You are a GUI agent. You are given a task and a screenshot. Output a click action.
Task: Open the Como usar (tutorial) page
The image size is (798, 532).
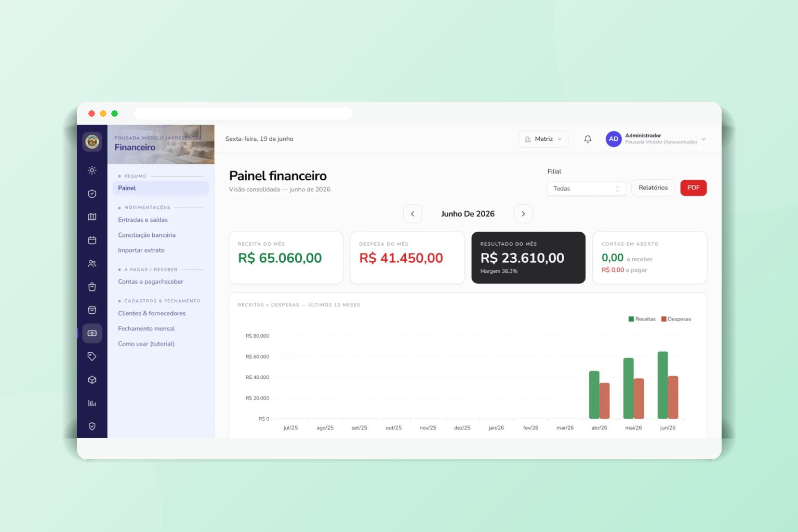tap(146, 344)
